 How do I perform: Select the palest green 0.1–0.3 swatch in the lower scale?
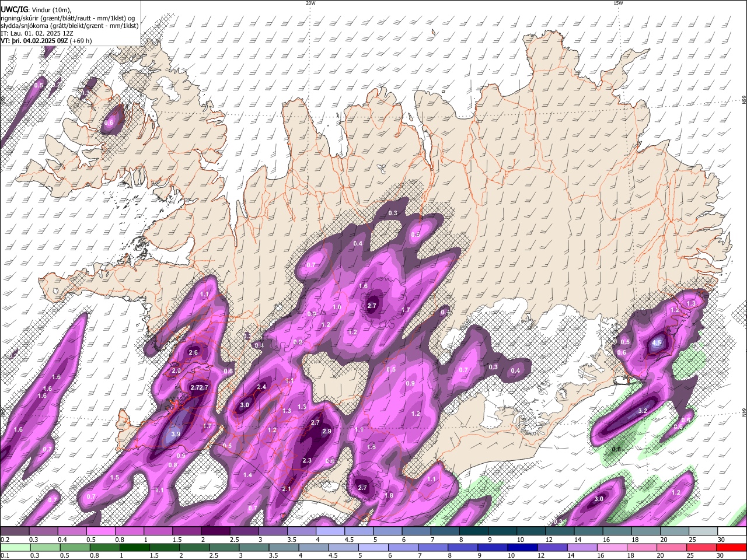coord(15,547)
